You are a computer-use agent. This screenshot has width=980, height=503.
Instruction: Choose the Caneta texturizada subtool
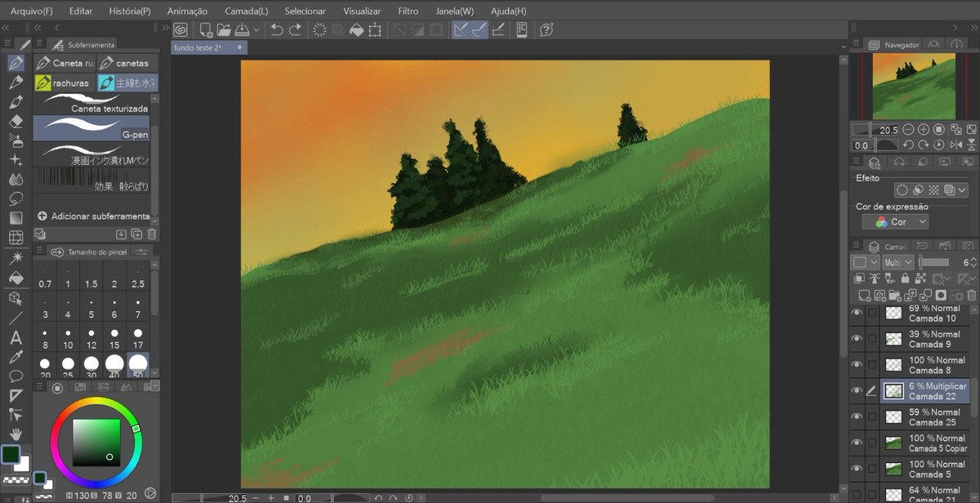point(91,103)
